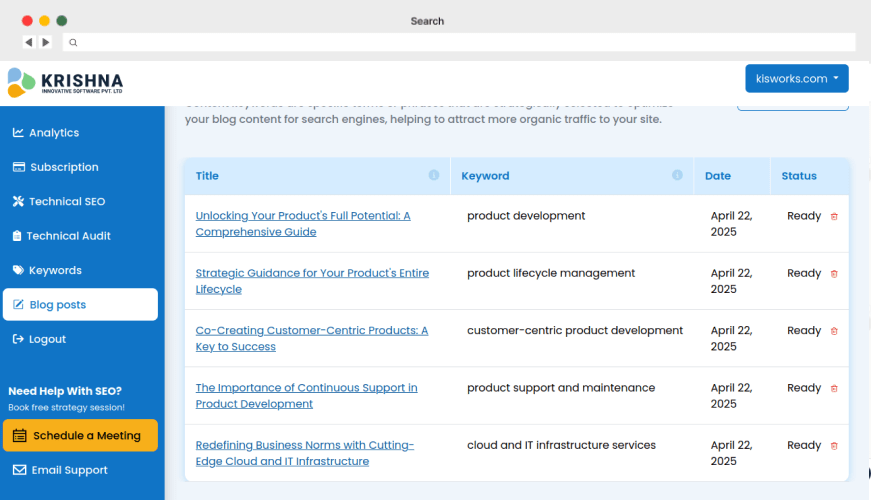The image size is (873, 500).
Task: Open the Keywords page from sidebar
Action: point(55,271)
